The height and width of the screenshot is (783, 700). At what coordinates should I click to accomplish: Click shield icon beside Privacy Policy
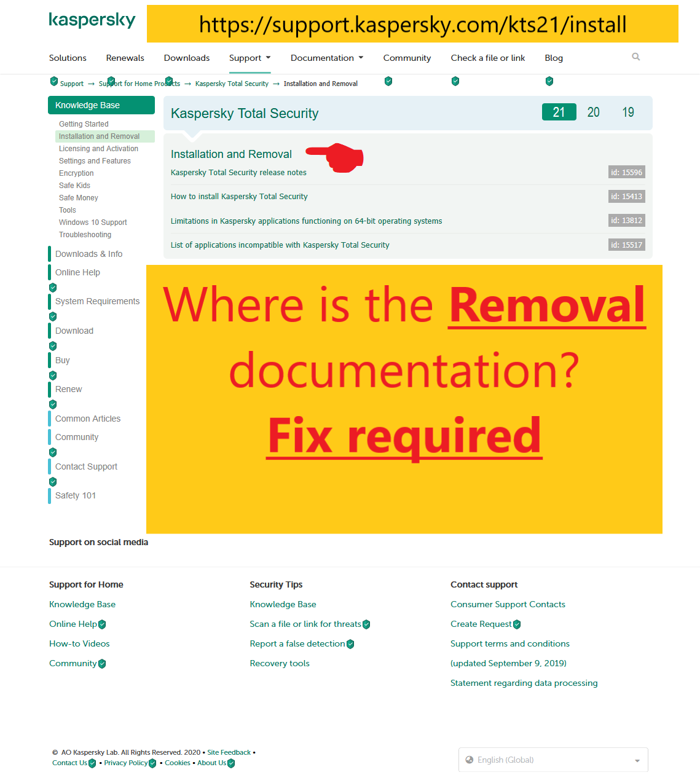point(152,763)
